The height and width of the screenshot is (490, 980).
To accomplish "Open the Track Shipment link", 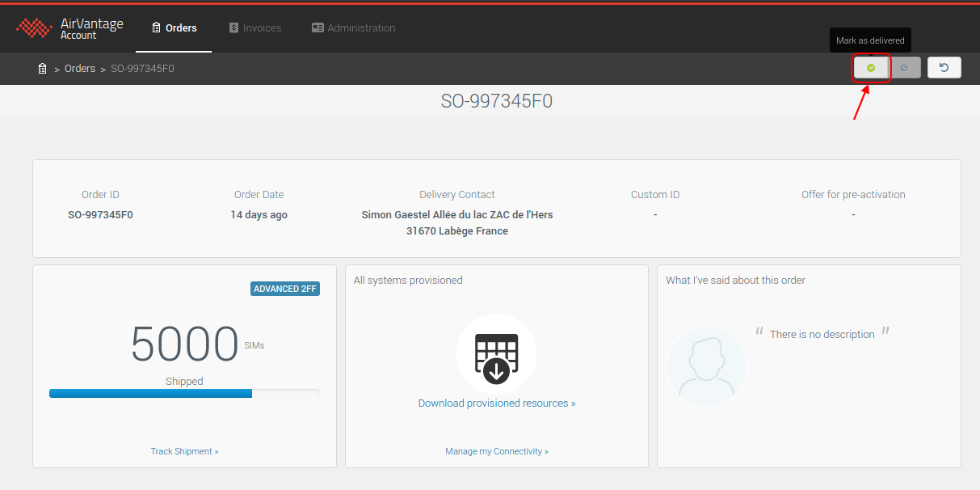I will pos(184,451).
